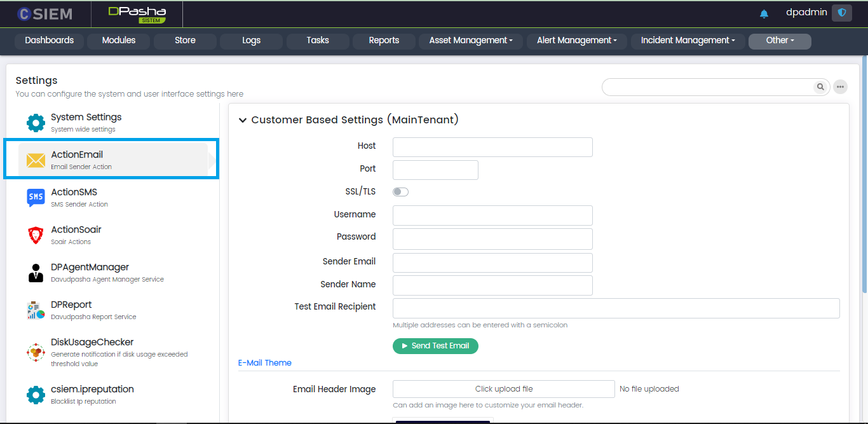
Task: Click the notification bell icon
Action: tap(764, 13)
